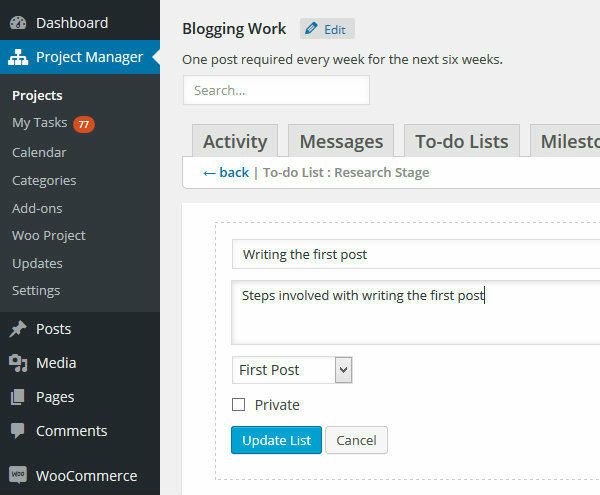Screen dimensions: 600x495
Task: Click the Project Manager sitemap icon
Action: (x=17, y=57)
